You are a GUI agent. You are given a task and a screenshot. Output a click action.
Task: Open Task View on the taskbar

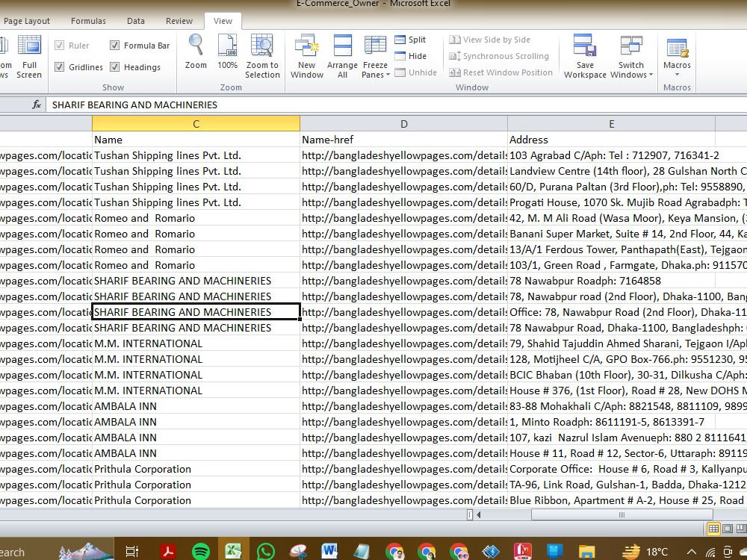131,552
